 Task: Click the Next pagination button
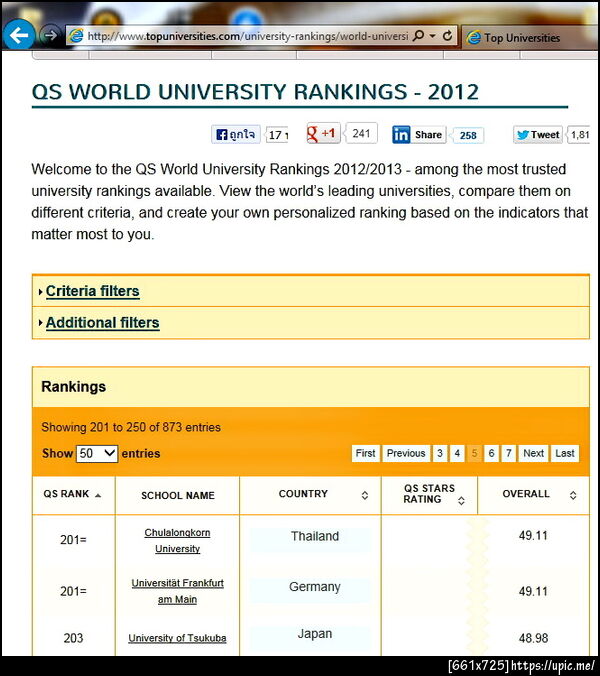click(534, 453)
